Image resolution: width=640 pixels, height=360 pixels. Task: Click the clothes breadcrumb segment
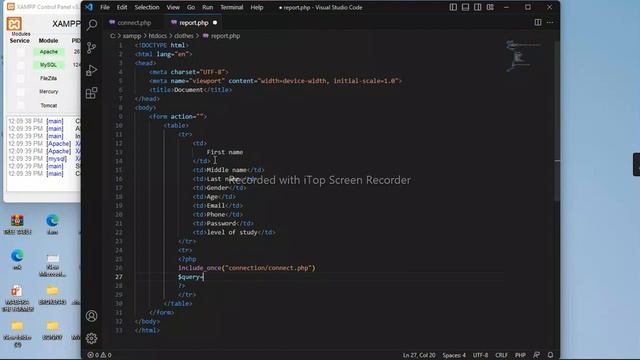[x=184, y=36]
